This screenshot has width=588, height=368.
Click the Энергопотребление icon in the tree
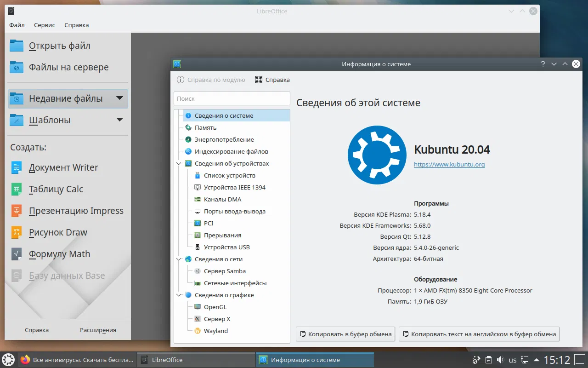tap(188, 139)
